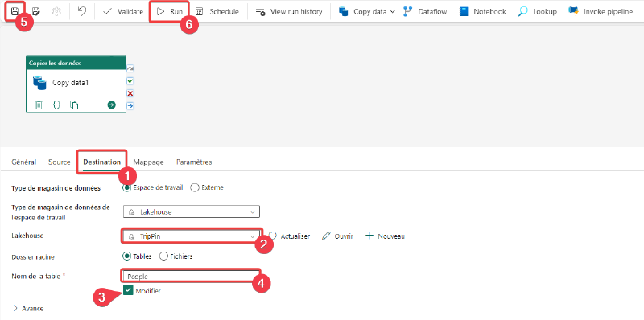Click the green On success connector checkmark
This screenshot has height=320, width=644.
pos(130,81)
